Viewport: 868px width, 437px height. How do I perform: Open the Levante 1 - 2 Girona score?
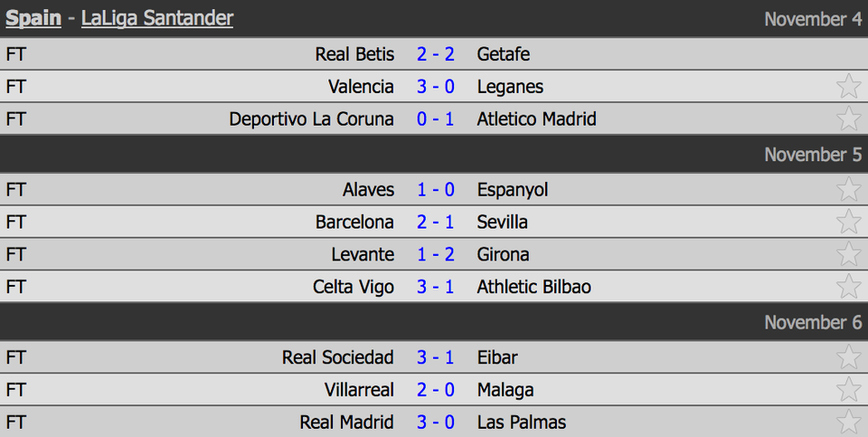coord(436,255)
